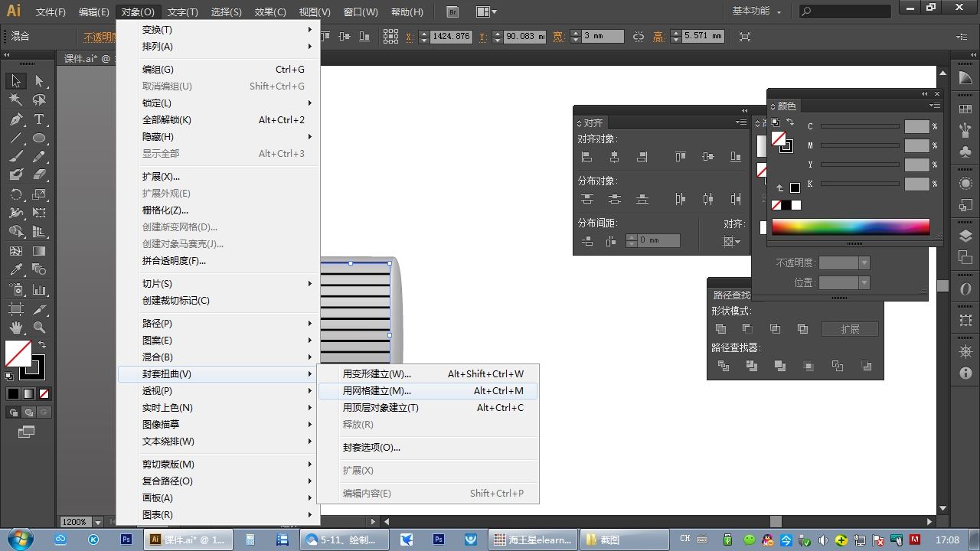
Task: Open the 1200% zoom level dropdown
Action: (x=100, y=522)
